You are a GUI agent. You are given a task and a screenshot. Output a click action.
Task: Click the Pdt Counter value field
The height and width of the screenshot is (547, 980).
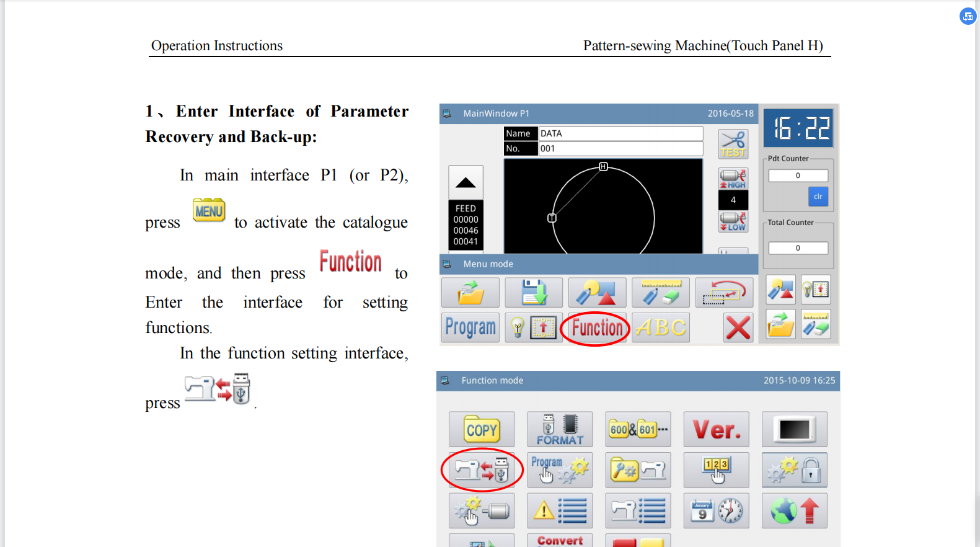tap(798, 176)
